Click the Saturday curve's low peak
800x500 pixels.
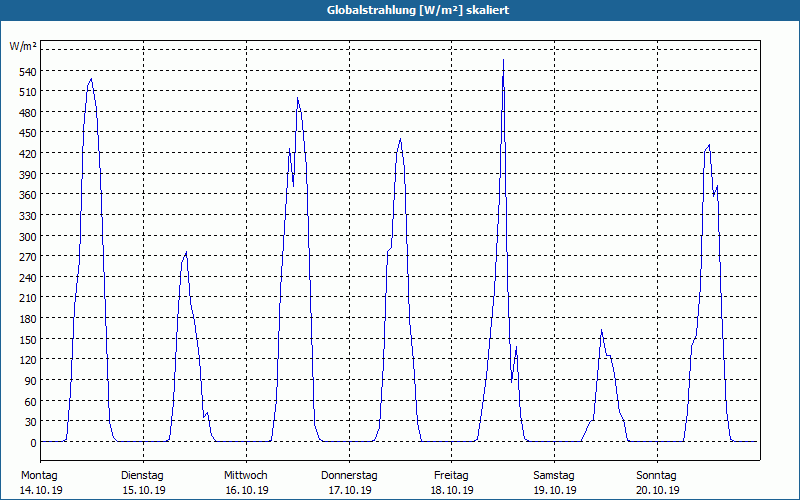pyautogui.click(x=602, y=331)
